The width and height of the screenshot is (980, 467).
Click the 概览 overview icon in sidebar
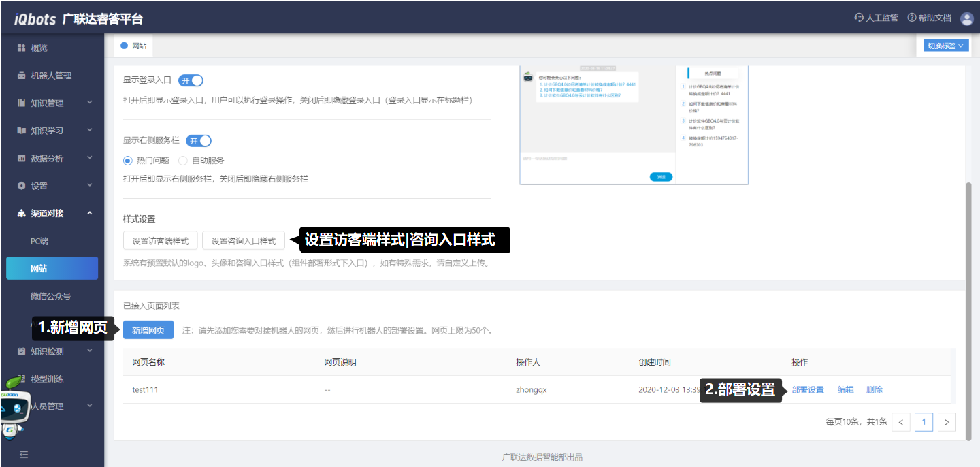[x=21, y=48]
